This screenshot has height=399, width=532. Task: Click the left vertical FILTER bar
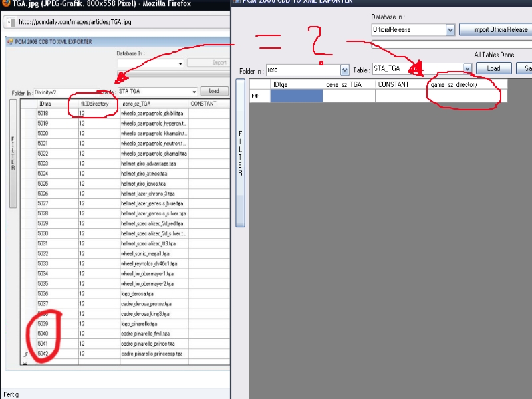point(13,154)
